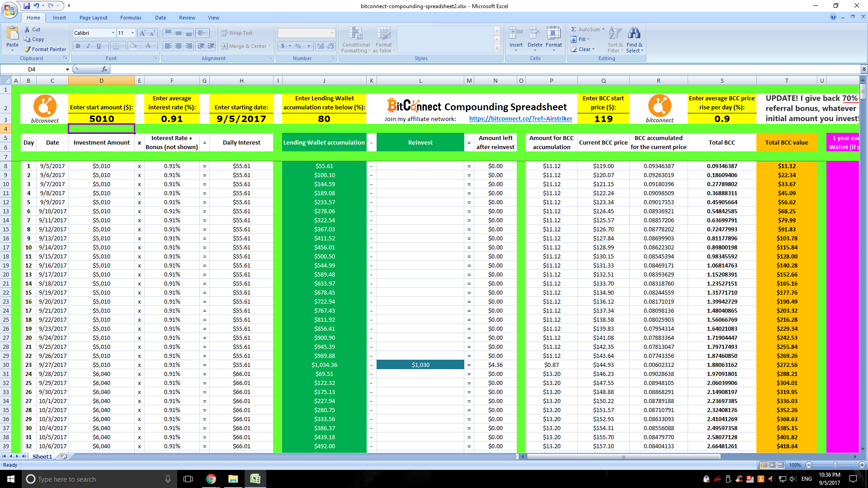Screen dimensions: 868x488
Task: Select the Sheet1 worksheet tab
Action: pos(42,456)
